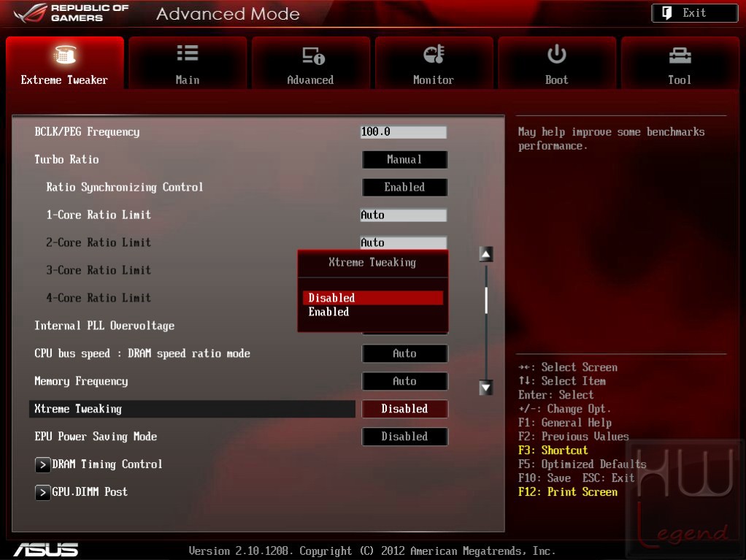Viewport: 746px width, 560px height.
Task: Open CPU bus speed DRAM ratio dropdown
Action: click(x=404, y=353)
